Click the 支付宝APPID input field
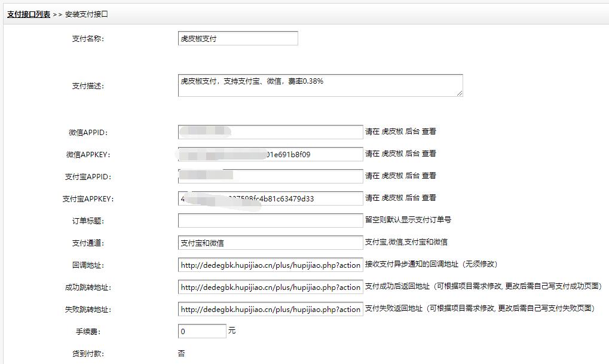 (271, 176)
